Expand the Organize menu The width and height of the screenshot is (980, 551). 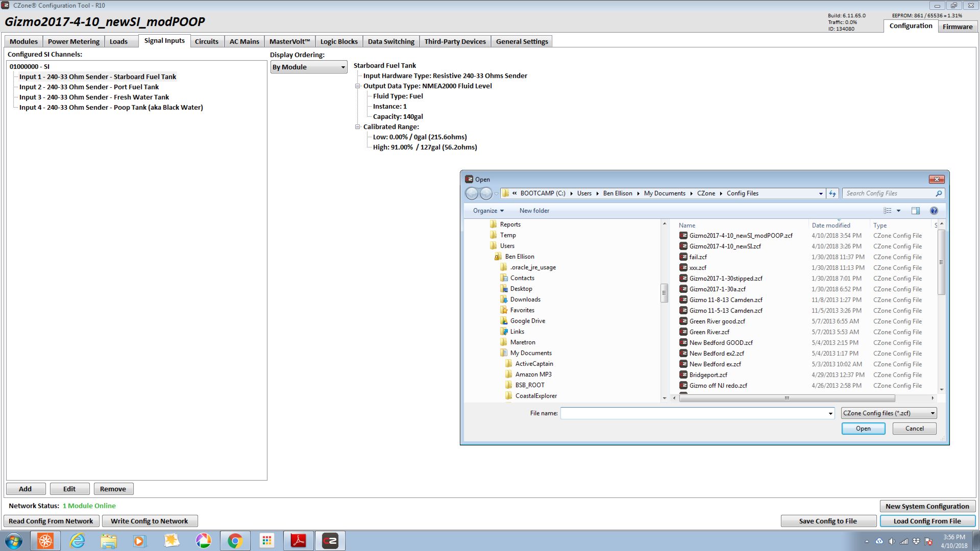click(x=488, y=211)
